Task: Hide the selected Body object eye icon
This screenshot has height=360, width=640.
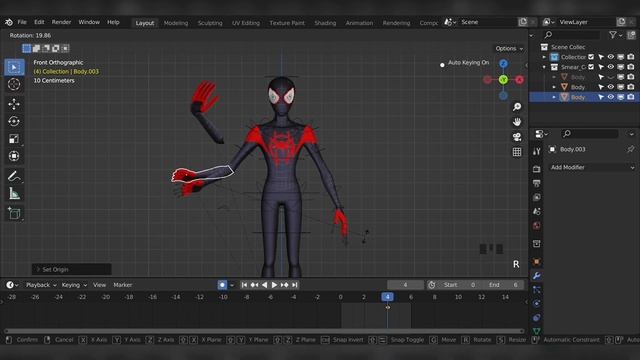Action: [611, 97]
